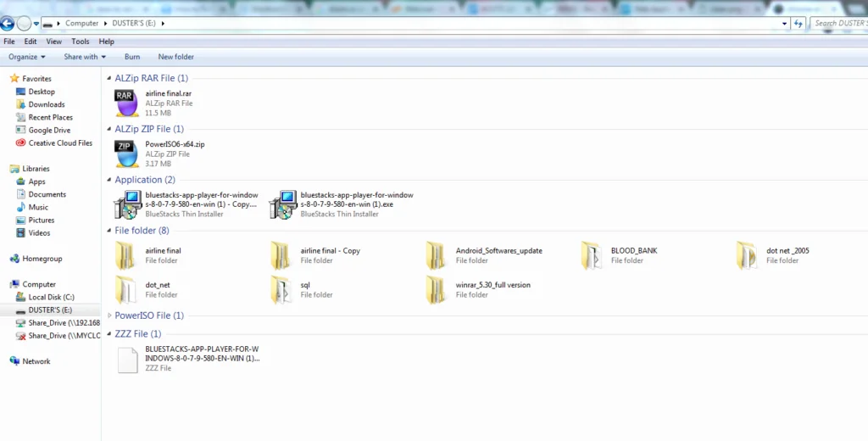Click the Forward navigation arrow button
Viewport: 868px width, 441px height.
coord(24,23)
